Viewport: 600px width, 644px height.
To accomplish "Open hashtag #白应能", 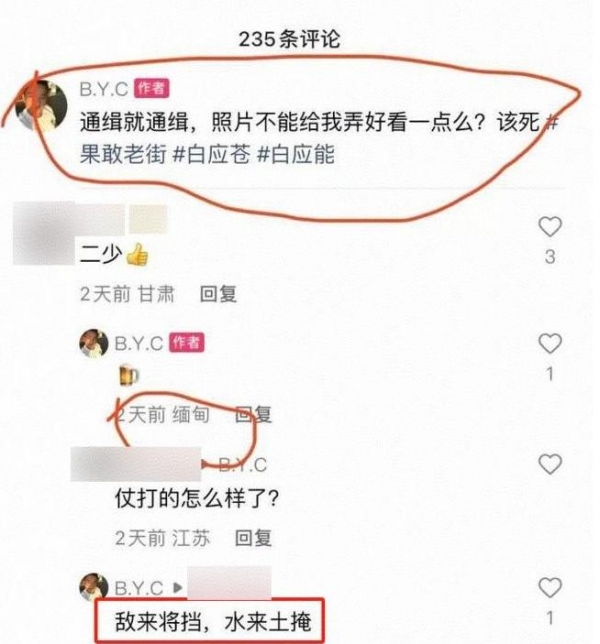I will pyautogui.click(x=296, y=154).
